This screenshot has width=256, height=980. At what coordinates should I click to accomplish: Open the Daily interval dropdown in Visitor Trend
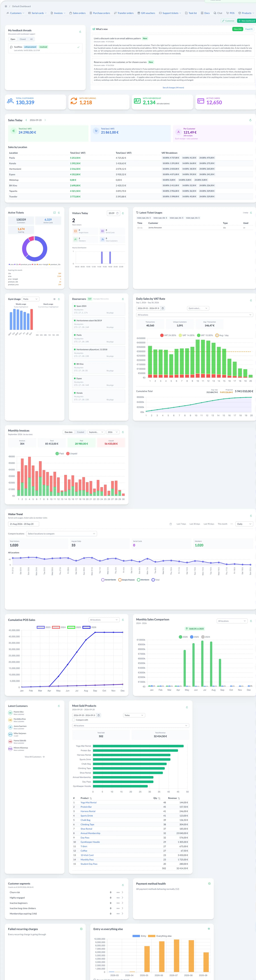[x=244, y=524]
